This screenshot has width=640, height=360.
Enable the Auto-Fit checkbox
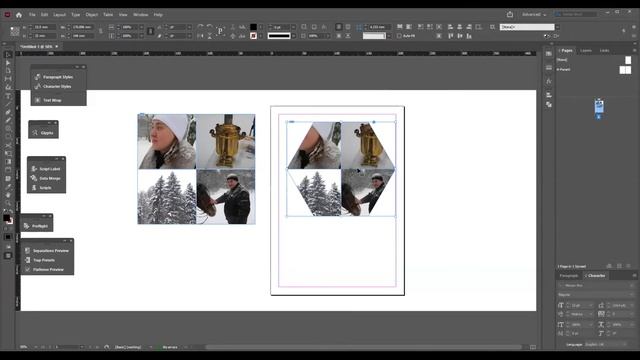point(400,36)
